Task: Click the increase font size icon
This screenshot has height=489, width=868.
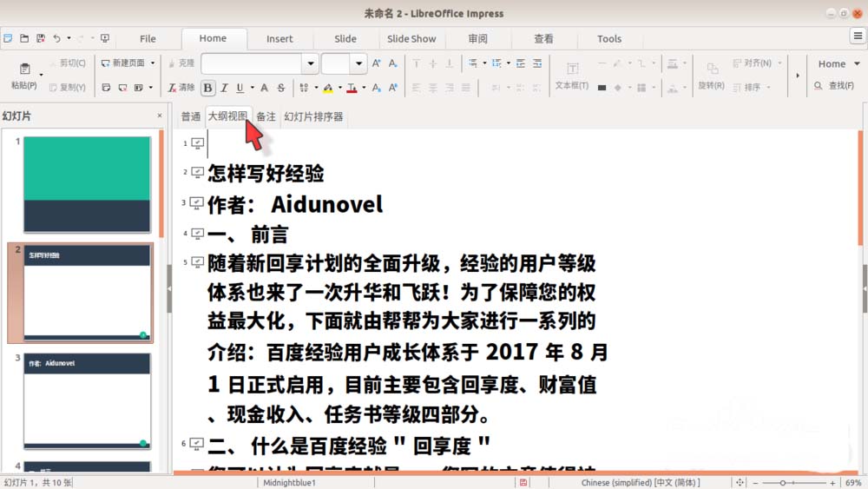Action: [377, 63]
